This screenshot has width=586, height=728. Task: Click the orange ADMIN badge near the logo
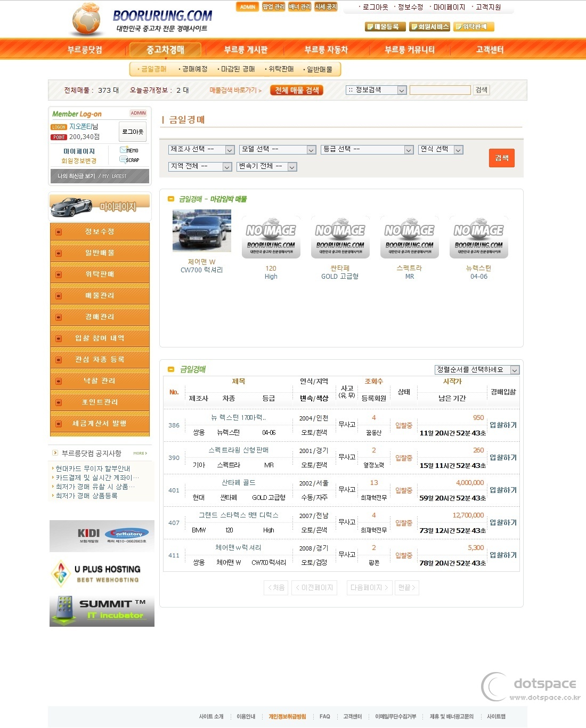click(x=247, y=7)
